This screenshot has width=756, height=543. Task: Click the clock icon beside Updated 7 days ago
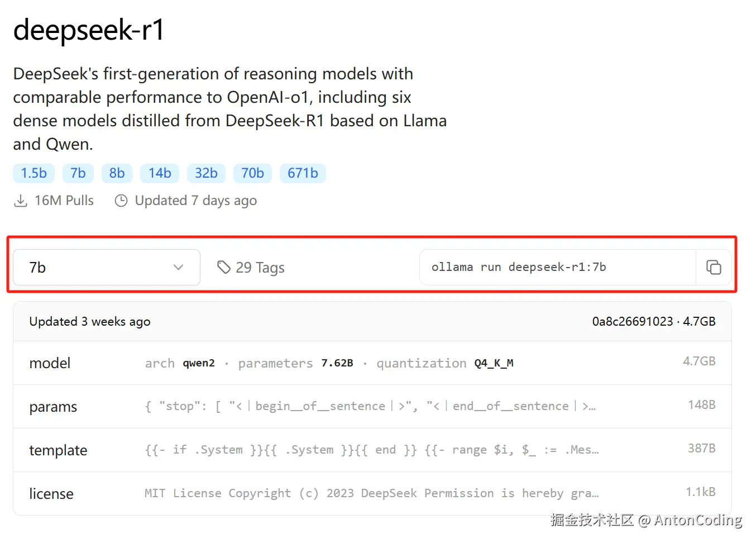121,201
